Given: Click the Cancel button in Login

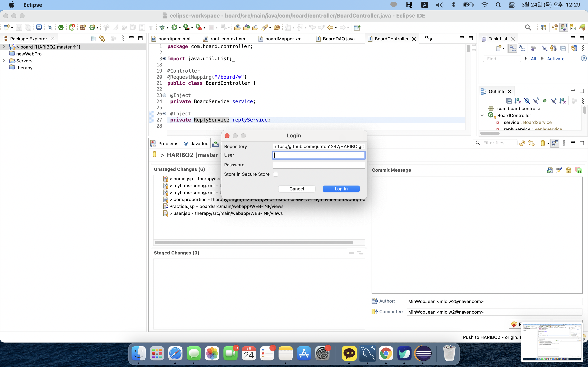Looking at the screenshot, I should [297, 189].
